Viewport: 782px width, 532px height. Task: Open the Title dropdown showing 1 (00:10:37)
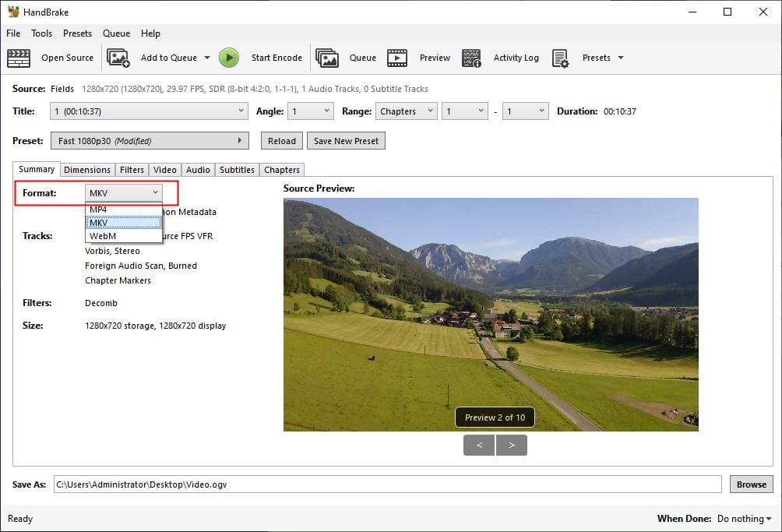tap(149, 111)
